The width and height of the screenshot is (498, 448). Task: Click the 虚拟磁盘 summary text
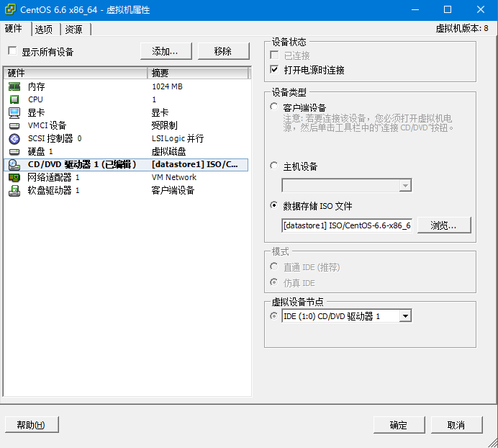pos(168,152)
